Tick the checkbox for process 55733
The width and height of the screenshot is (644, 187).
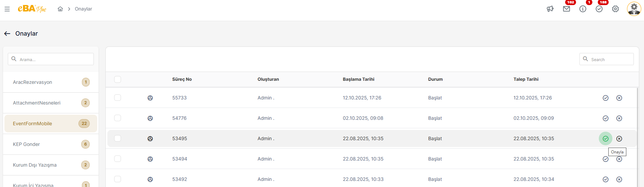click(x=118, y=98)
